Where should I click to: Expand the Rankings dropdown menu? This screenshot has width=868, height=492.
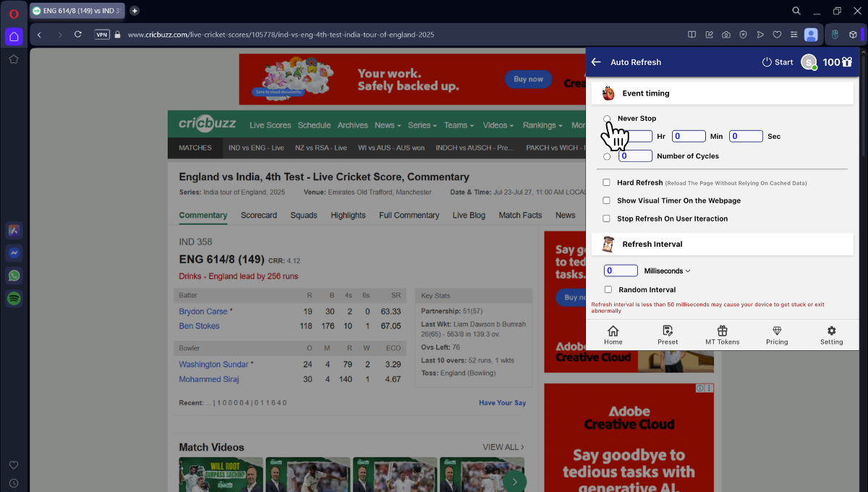pyautogui.click(x=542, y=125)
